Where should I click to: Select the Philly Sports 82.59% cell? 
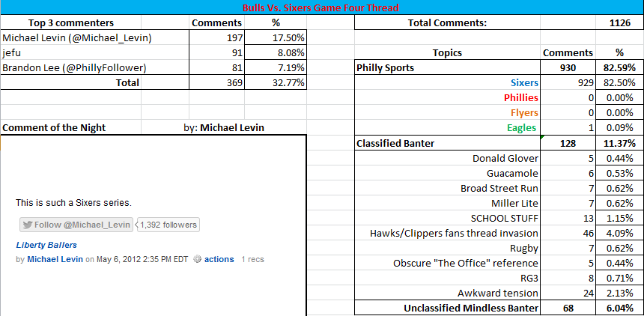pos(620,68)
